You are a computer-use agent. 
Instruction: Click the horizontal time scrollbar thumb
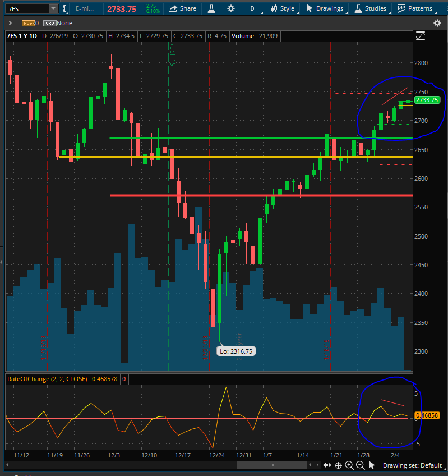(272, 465)
